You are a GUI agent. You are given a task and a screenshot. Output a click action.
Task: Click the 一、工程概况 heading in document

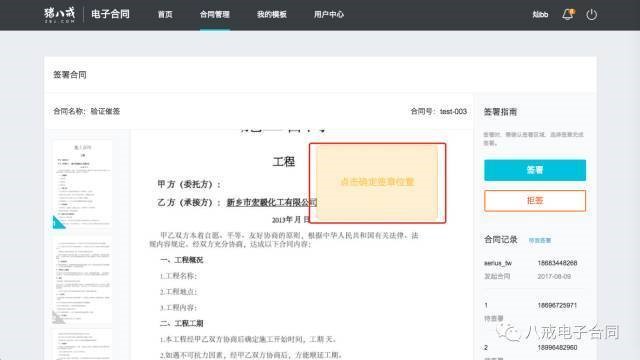click(182, 260)
